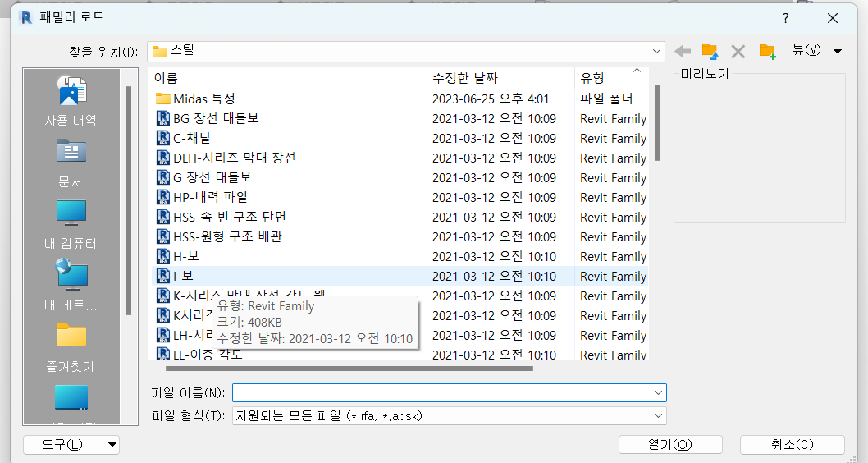This screenshot has height=463, width=868.
Task: Click the 파일 폴더 type cell
Action: (x=606, y=99)
